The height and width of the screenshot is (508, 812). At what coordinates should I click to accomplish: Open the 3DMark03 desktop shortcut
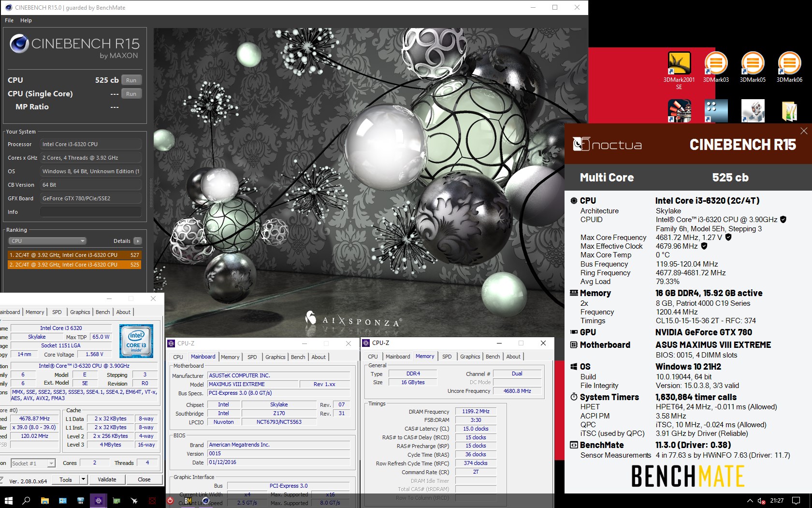point(716,67)
